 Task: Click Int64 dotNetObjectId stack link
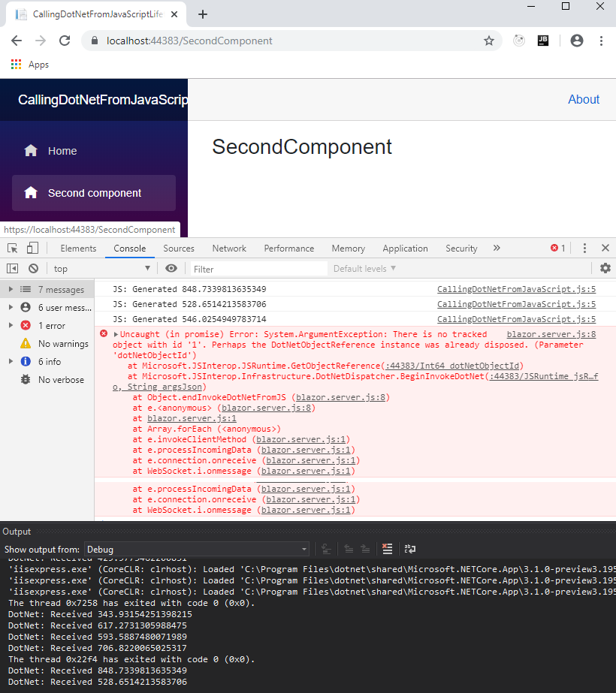[x=452, y=366]
